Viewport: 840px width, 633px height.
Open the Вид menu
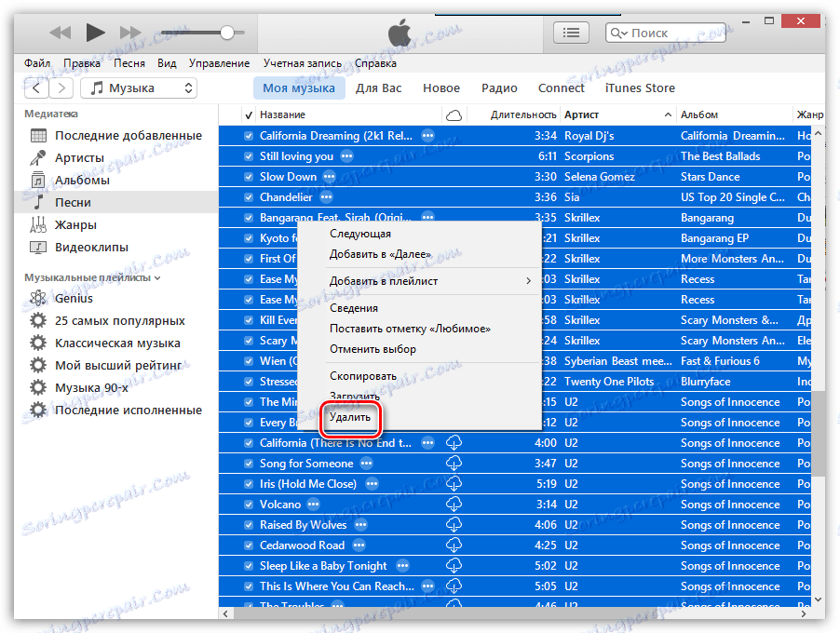tap(167, 63)
